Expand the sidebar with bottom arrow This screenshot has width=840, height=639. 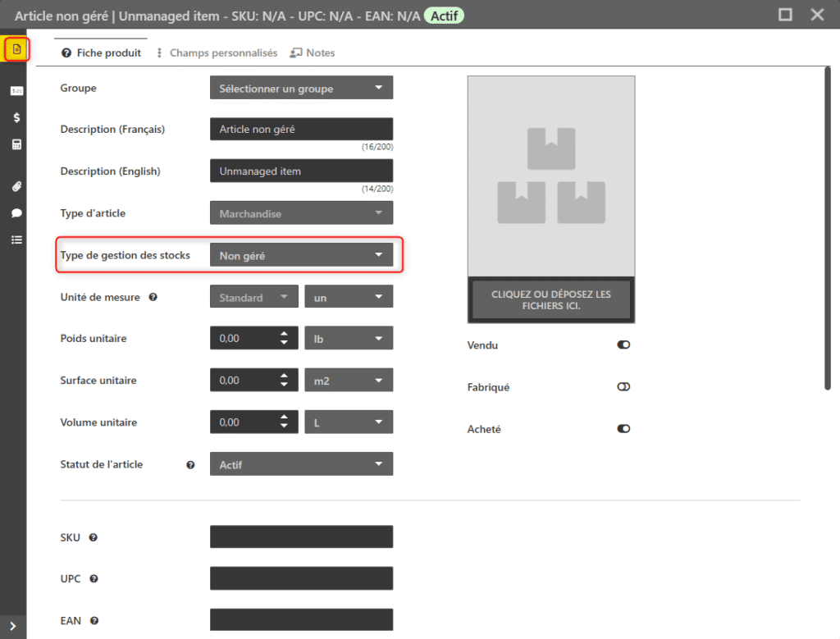coord(13,626)
